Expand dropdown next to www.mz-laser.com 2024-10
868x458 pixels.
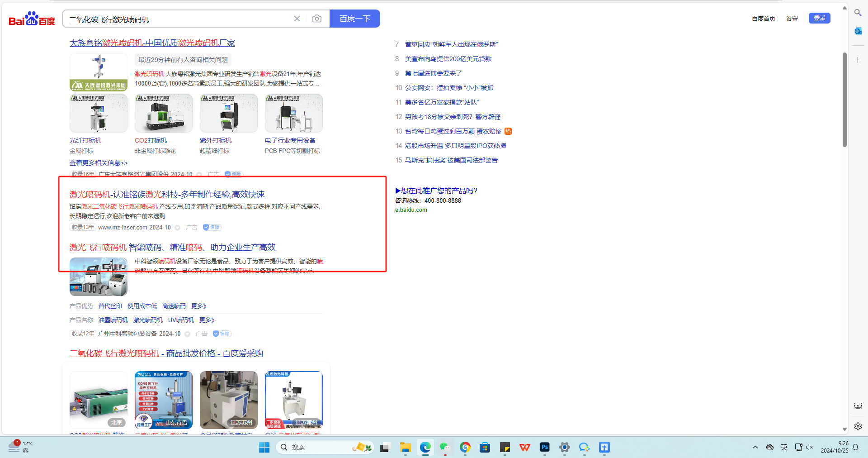[178, 228]
